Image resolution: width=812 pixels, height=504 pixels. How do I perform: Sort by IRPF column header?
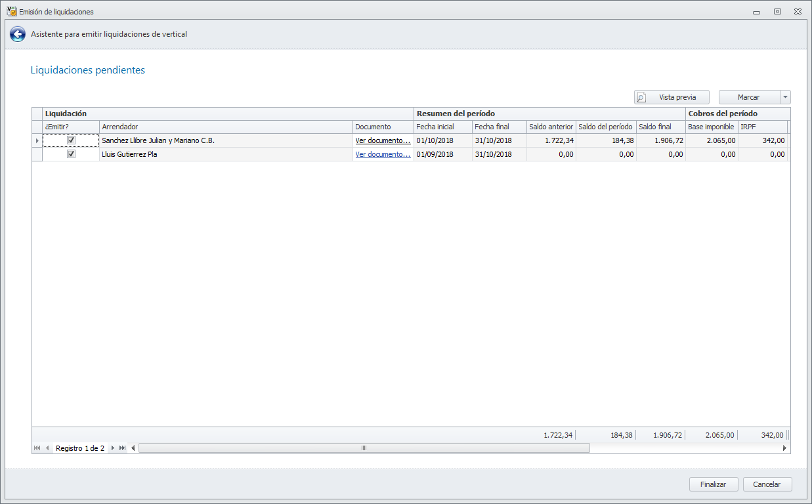[763, 127]
